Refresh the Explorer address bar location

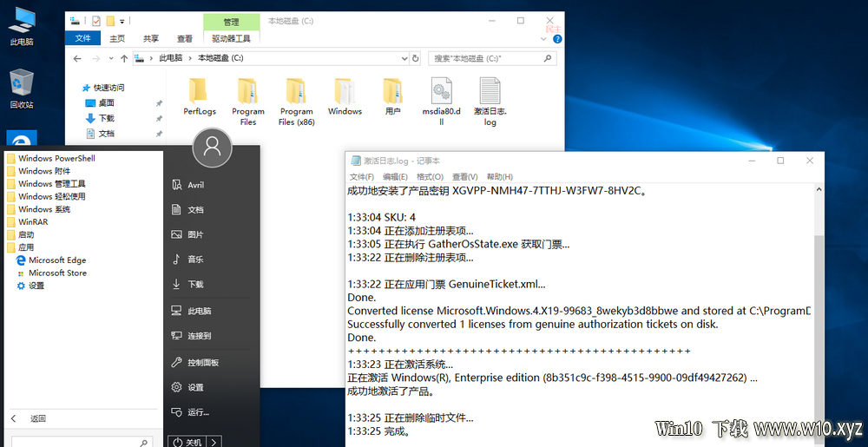[417, 58]
